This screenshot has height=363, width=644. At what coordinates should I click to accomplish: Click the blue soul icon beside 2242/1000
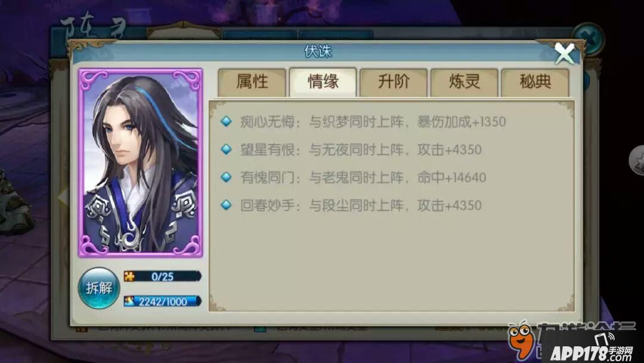(x=129, y=302)
